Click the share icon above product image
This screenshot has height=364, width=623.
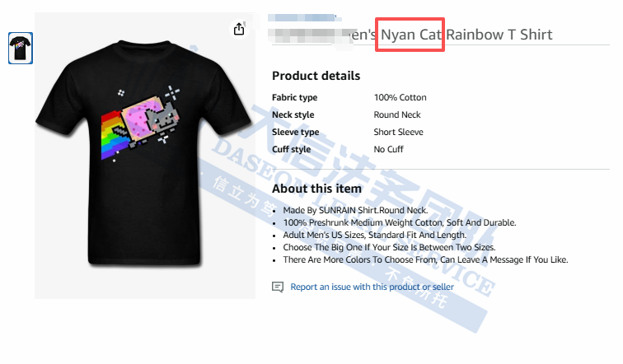click(x=239, y=29)
